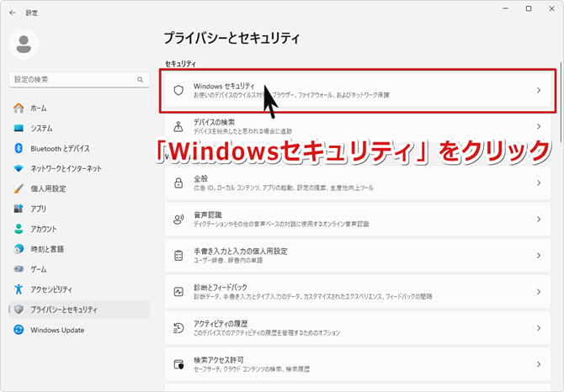This screenshot has height=392, width=564.
Task: Open 音声認識 settings row
Action: click(x=358, y=220)
